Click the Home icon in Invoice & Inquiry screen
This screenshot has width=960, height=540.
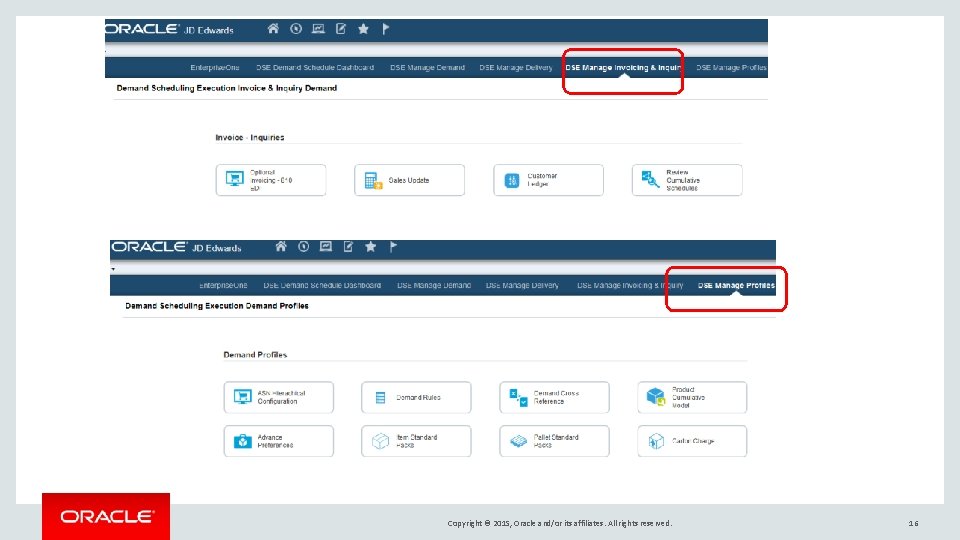click(273, 29)
